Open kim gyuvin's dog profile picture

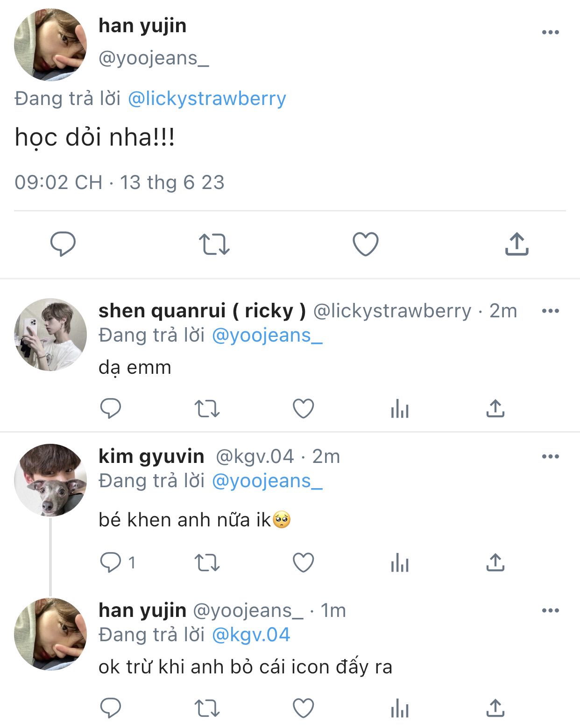point(50,480)
